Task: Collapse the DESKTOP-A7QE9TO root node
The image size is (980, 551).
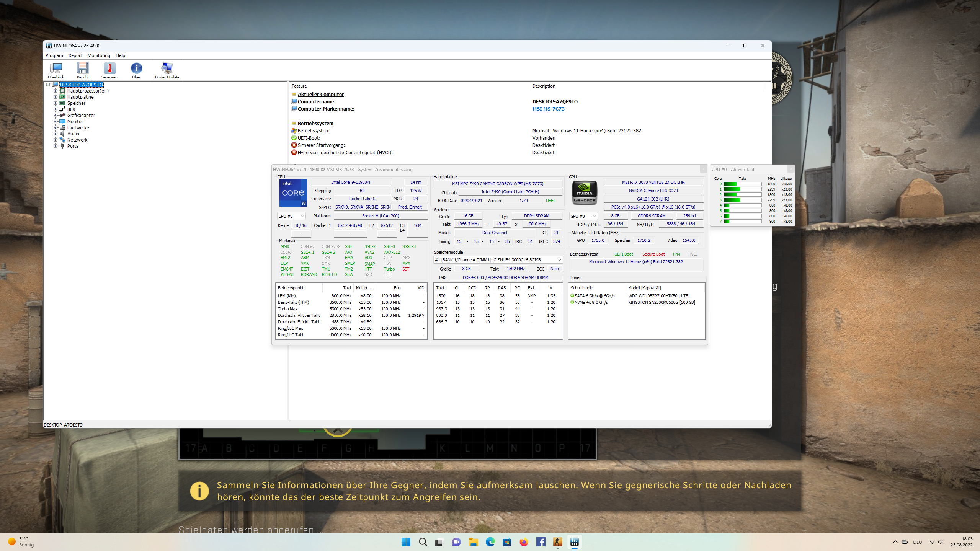Action: [x=48, y=85]
